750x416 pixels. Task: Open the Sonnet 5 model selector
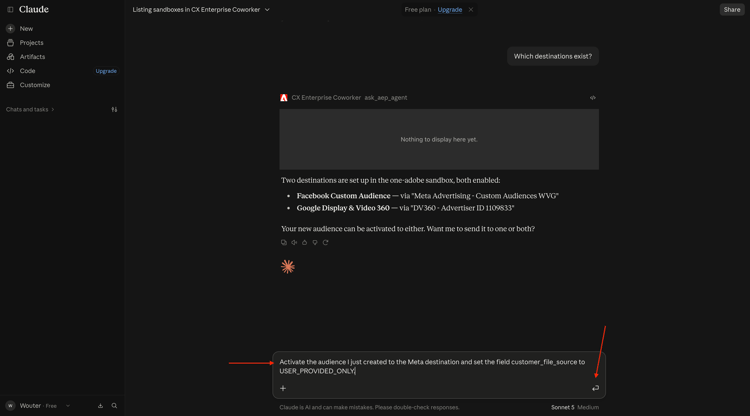[562, 407]
